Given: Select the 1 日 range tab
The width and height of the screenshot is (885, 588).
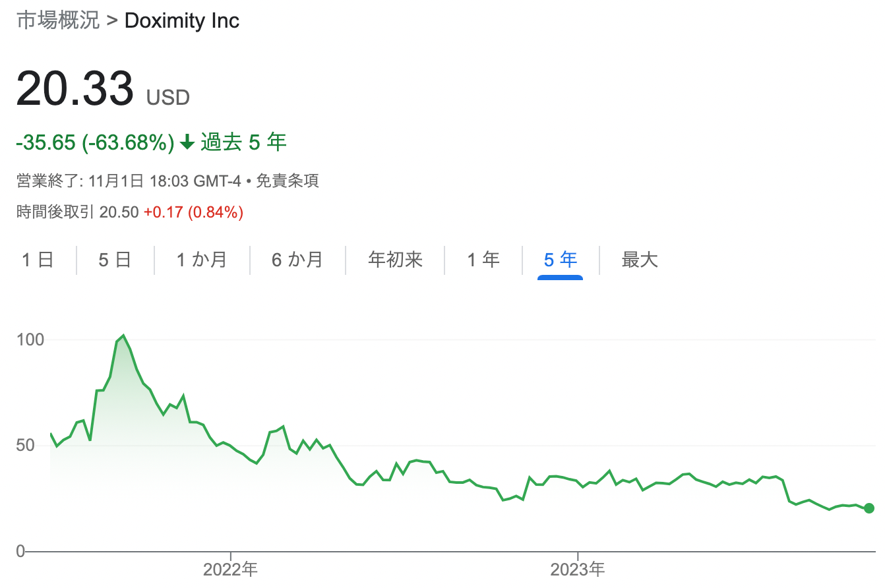Looking at the screenshot, I should click(38, 260).
